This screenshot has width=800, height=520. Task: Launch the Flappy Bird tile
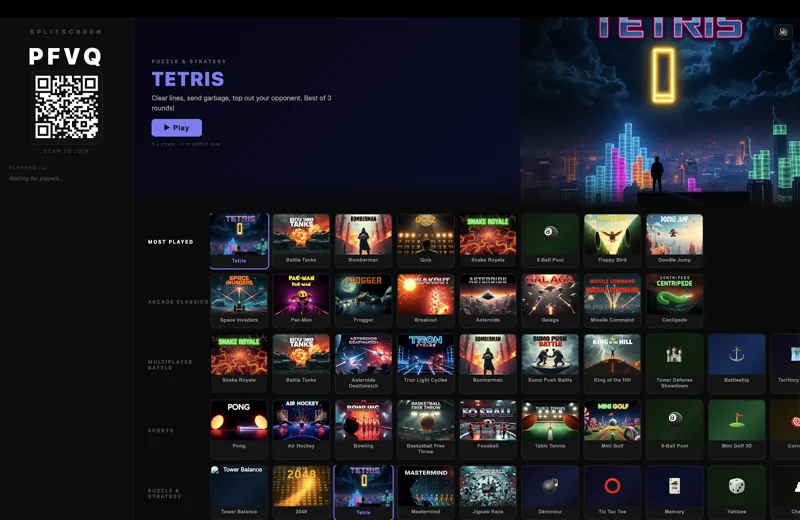click(612, 240)
